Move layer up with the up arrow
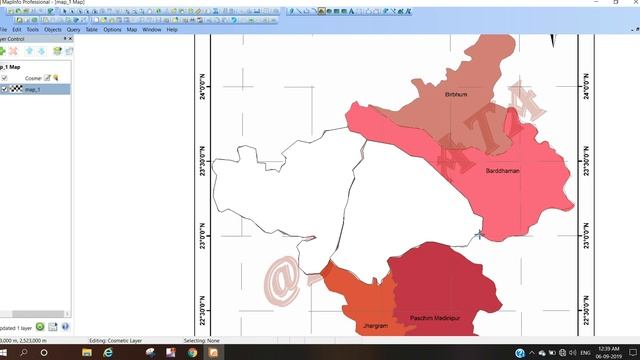Image resolution: width=640 pixels, height=360 pixels. (x=29, y=51)
